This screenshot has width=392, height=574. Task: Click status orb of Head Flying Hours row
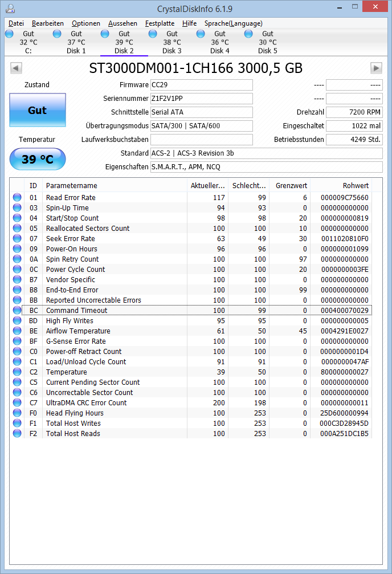click(17, 413)
